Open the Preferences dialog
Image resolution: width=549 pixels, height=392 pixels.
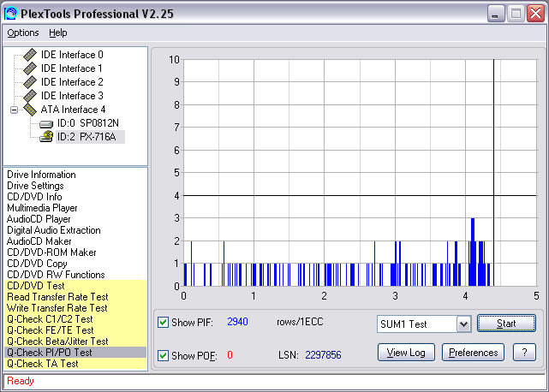point(473,353)
